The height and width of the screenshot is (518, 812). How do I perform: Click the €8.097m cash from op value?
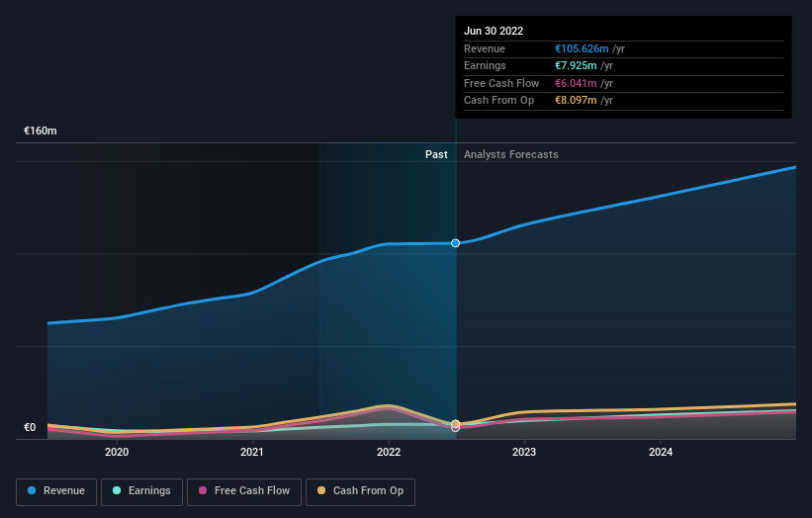coord(576,101)
